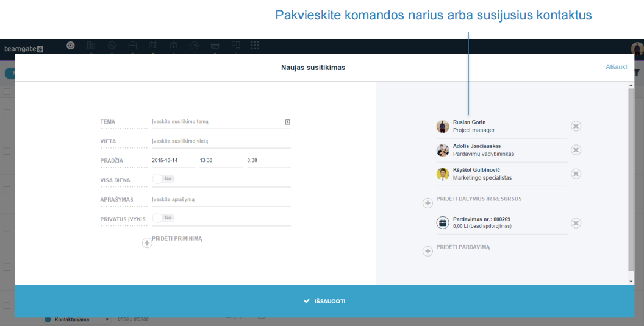Click Kšyštof Gulbinovič's avatar photo
This screenshot has width=644, height=326.
443,174
